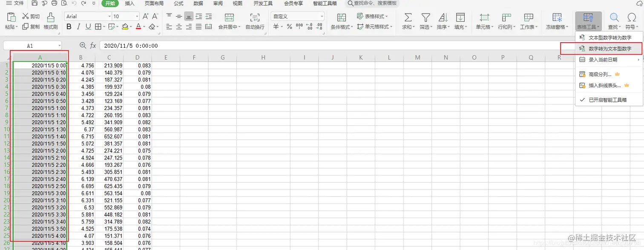Open the Arial font name dropdown

[109, 16]
